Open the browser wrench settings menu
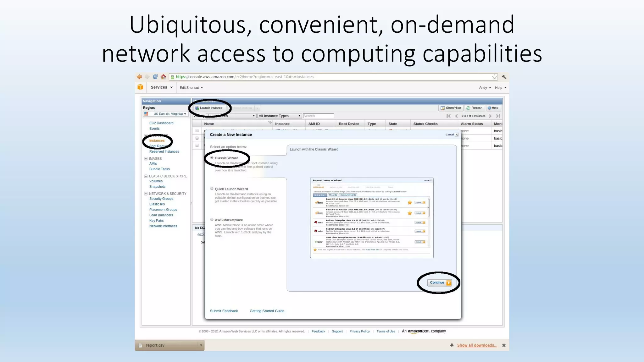This screenshot has width=644, height=362. point(504,77)
